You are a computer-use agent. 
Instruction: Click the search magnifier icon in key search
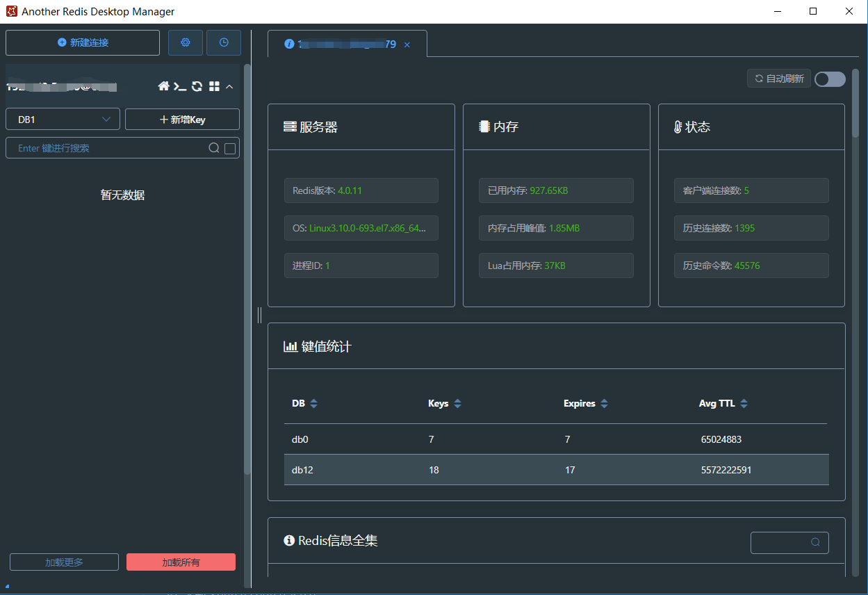point(214,148)
